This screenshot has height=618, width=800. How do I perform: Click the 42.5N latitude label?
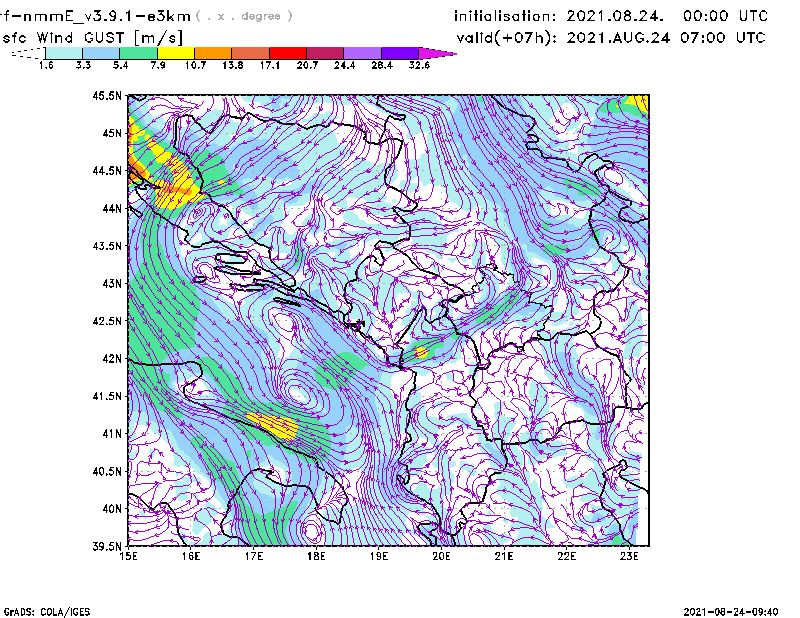tap(107, 321)
